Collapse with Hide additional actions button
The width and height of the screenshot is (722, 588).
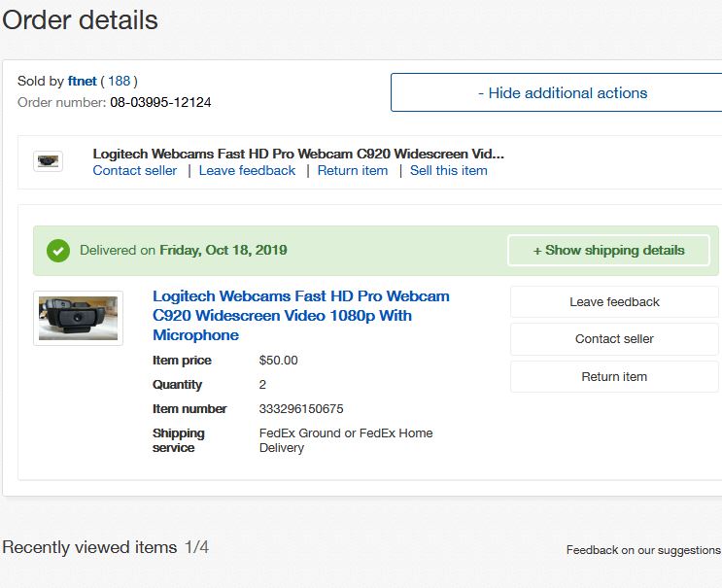pyautogui.click(x=556, y=92)
